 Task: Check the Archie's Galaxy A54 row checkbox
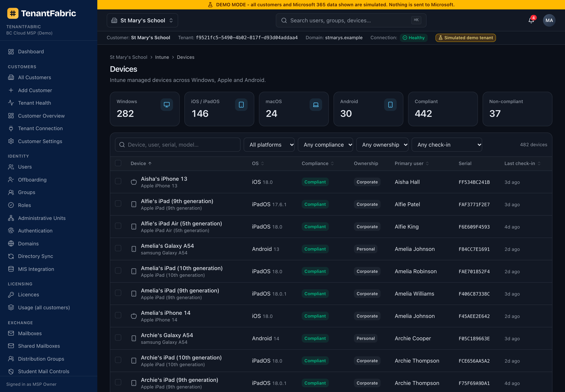coord(118,338)
